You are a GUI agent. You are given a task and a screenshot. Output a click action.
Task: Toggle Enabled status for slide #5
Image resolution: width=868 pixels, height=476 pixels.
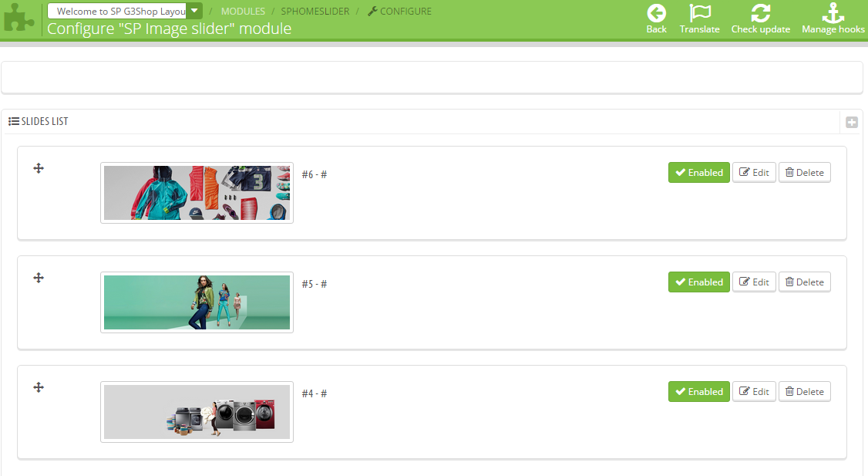[698, 282]
